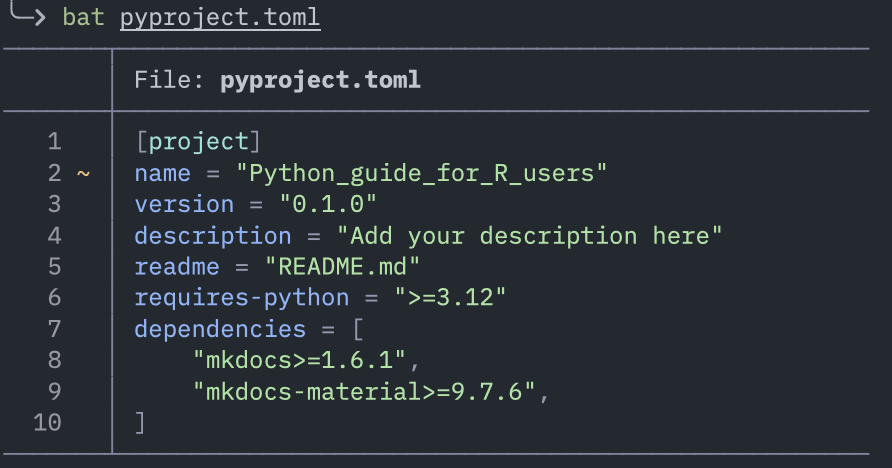The height and width of the screenshot is (468, 892).
Task: Click line number 6
Action: tap(55, 297)
